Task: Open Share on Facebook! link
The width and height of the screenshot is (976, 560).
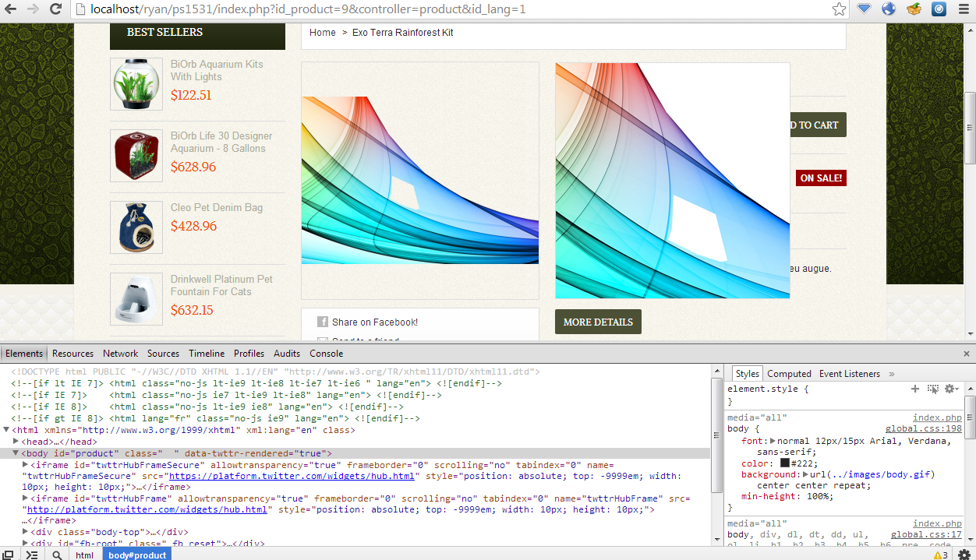Action: click(x=375, y=322)
